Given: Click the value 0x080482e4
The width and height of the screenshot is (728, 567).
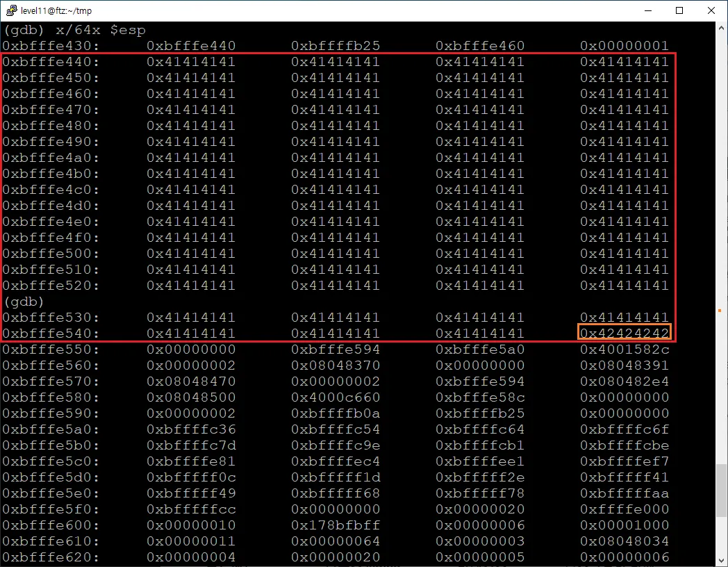Looking at the screenshot, I should (x=624, y=381).
